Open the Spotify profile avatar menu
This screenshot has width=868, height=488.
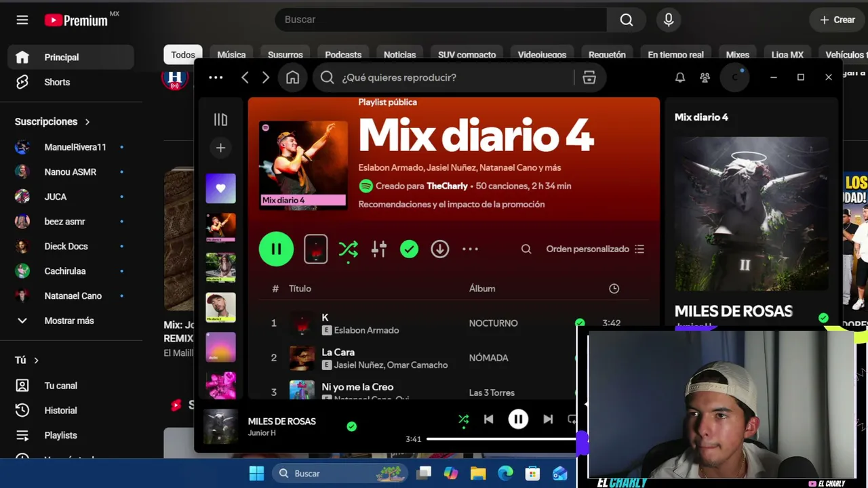click(x=734, y=77)
